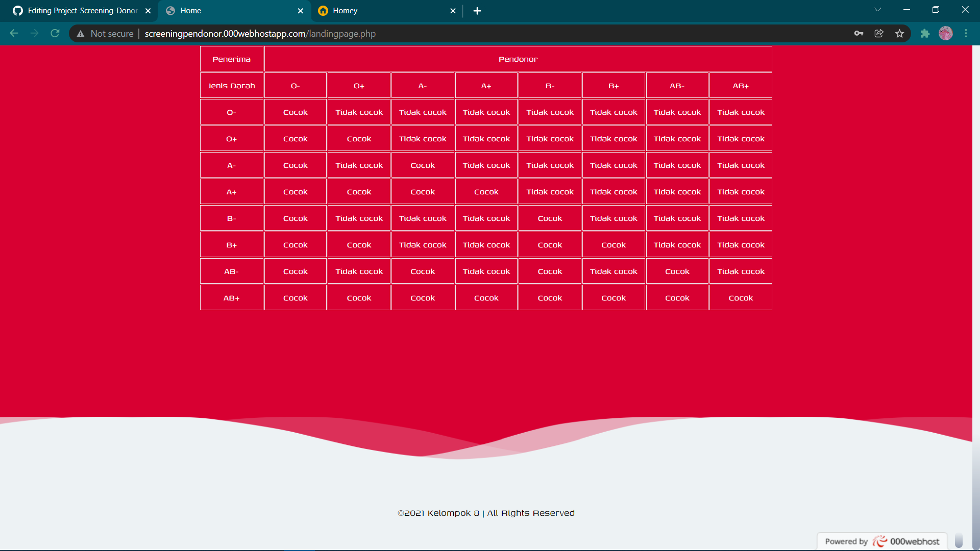Click the B+ recipient row label

(232, 245)
